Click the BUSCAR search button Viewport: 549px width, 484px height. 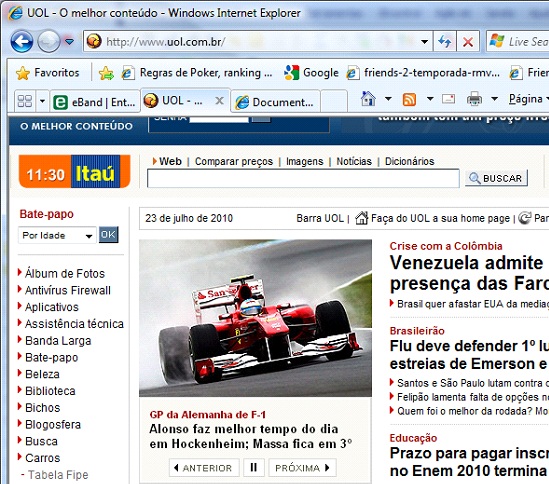[496, 178]
